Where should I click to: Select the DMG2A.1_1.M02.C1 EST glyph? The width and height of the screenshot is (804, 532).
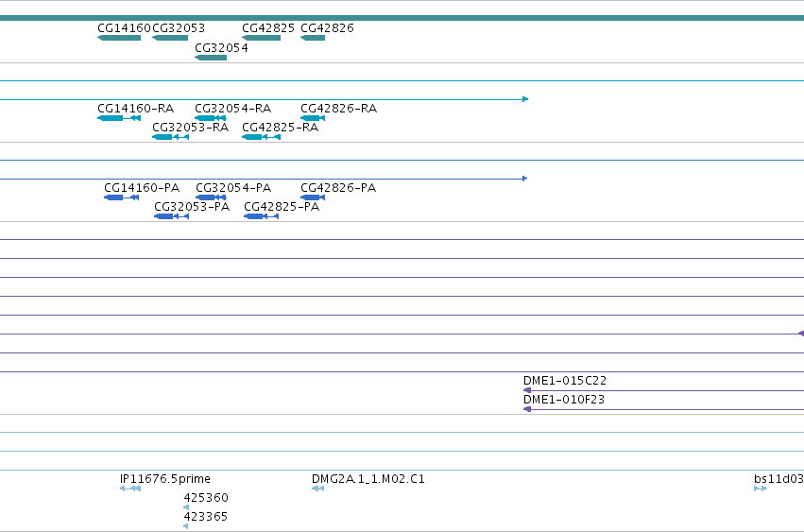[x=317, y=489]
